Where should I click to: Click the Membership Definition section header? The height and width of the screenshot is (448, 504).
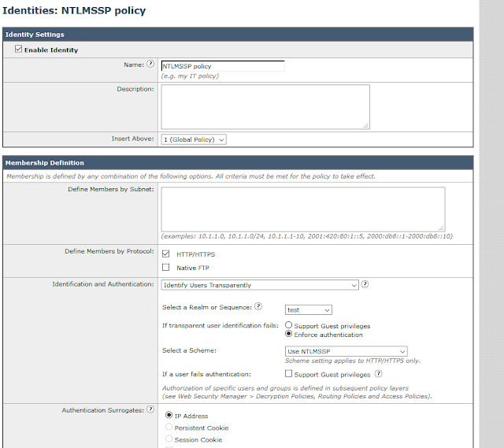[238, 163]
